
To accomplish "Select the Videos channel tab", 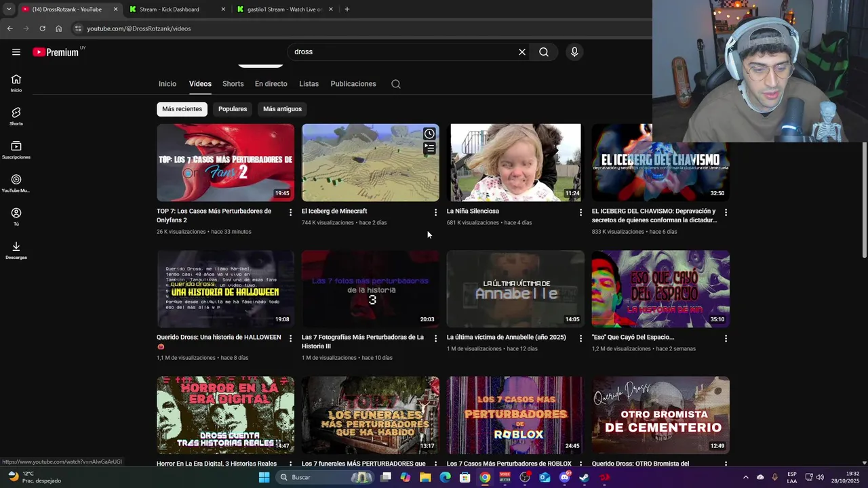I will point(200,84).
